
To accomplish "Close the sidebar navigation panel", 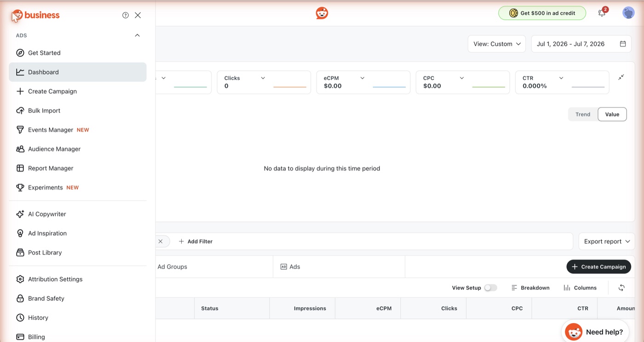I will point(138,15).
